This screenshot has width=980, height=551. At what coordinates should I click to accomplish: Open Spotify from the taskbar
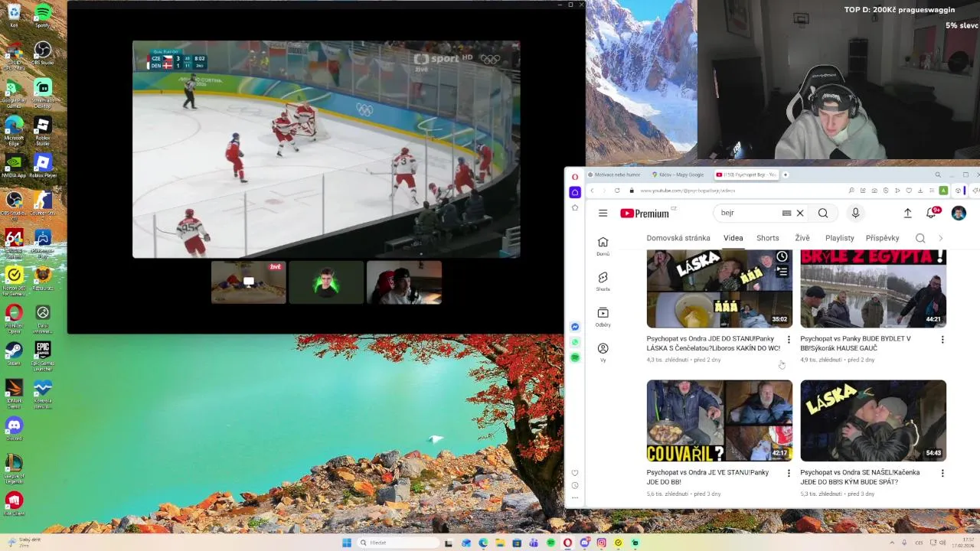click(550, 543)
